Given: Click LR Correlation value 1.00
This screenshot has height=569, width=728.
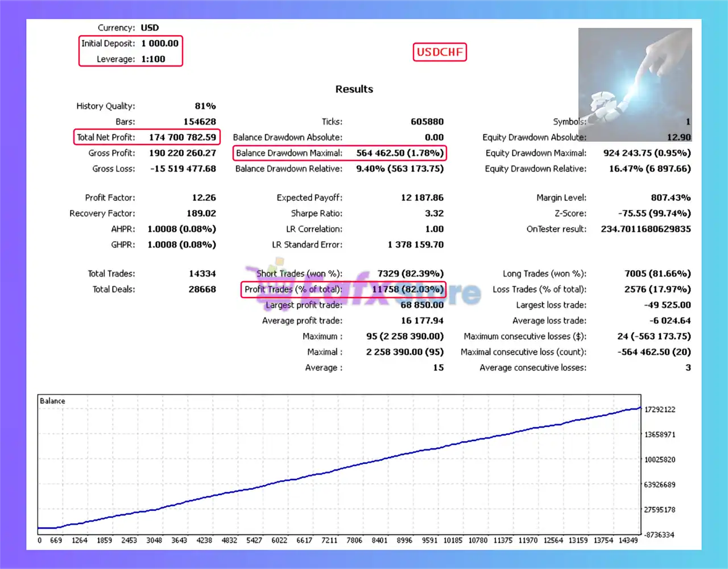Looking at the screenshot, I should pos(434,229).
